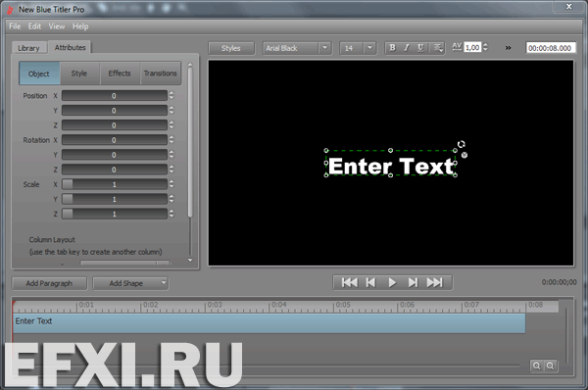Viewport: 588px width, 390px height.
Task: Play the title preview
Action: pyautogui.click(x=392, y=282)
